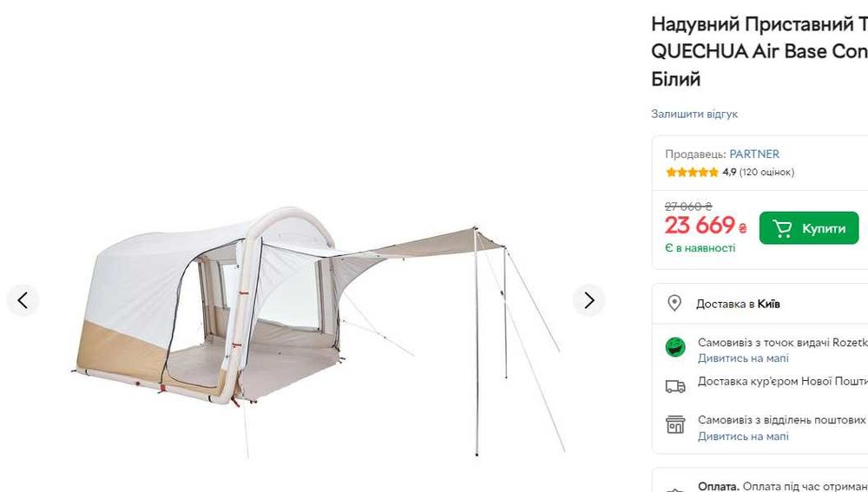
Task: Click the Nova Poshta courier truck icon
Action: coord(675,386)
